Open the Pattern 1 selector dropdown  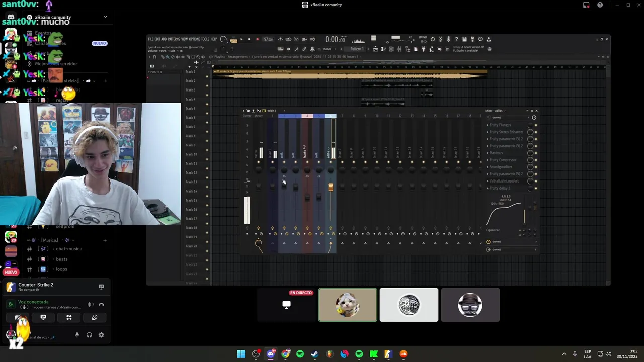click(x=357, y=49)
